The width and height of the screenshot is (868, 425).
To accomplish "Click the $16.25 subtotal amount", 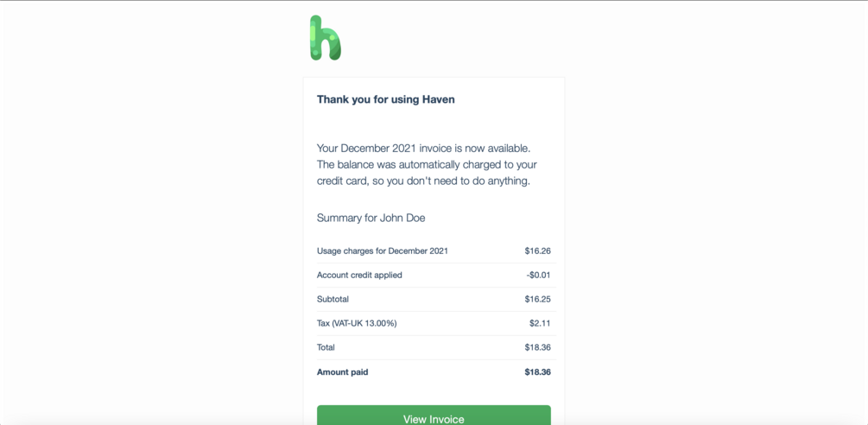I will coord(537,300).
